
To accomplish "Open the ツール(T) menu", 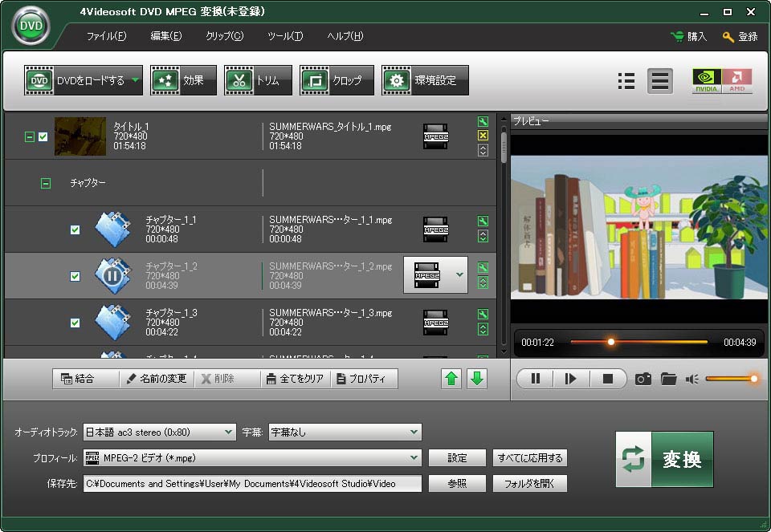I will 285,36.
